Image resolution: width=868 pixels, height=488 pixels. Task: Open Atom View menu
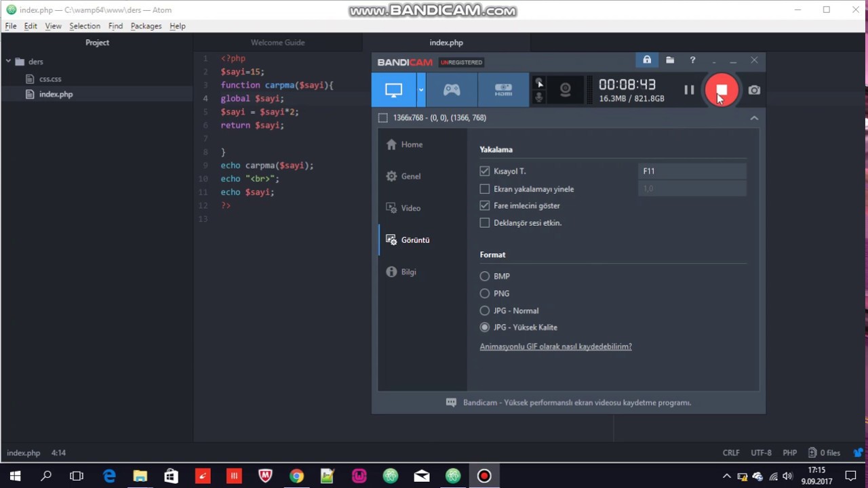(x=53, y=26)
